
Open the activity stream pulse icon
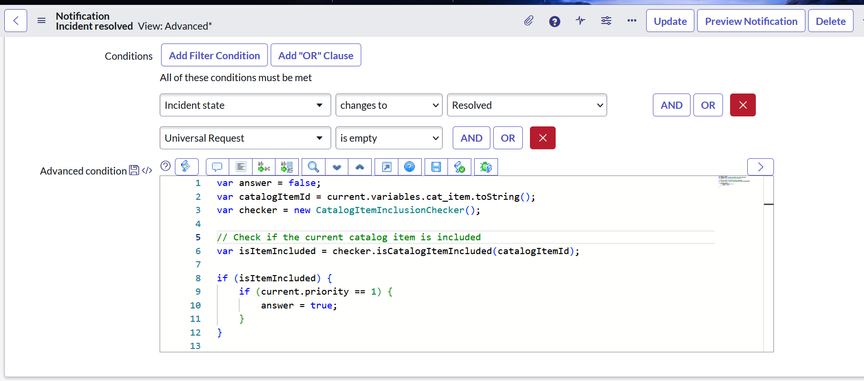[580, 21]
